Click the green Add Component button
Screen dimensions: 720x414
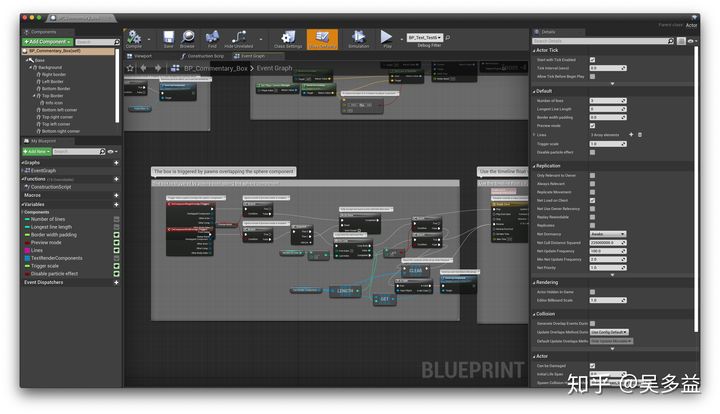click(x=47, y=42)
